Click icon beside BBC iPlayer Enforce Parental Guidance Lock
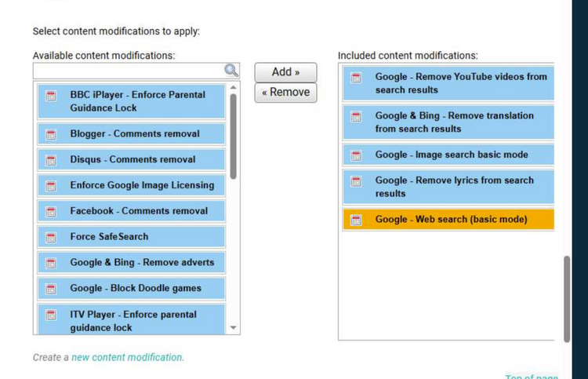The width and height of the screenshot is (588, 379). pos(51,96)
